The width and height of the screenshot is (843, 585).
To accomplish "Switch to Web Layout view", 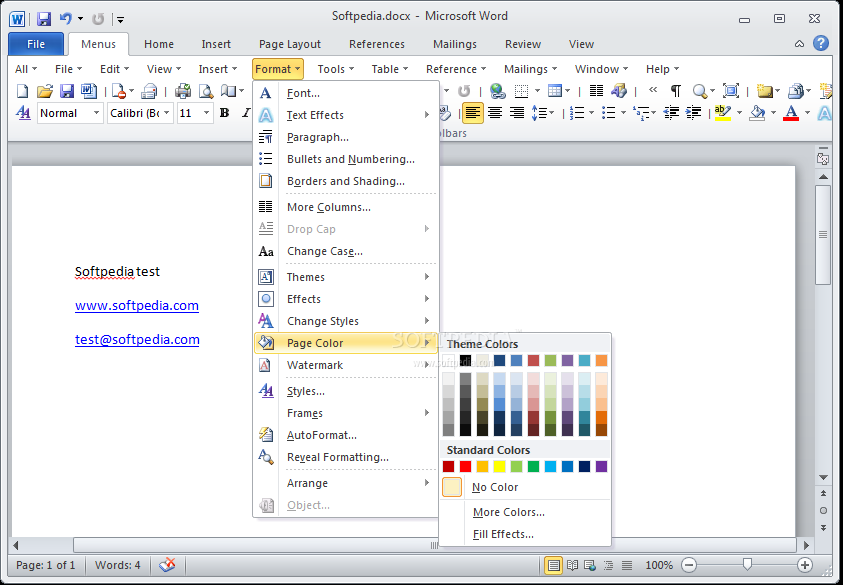I will pos(590,565).
